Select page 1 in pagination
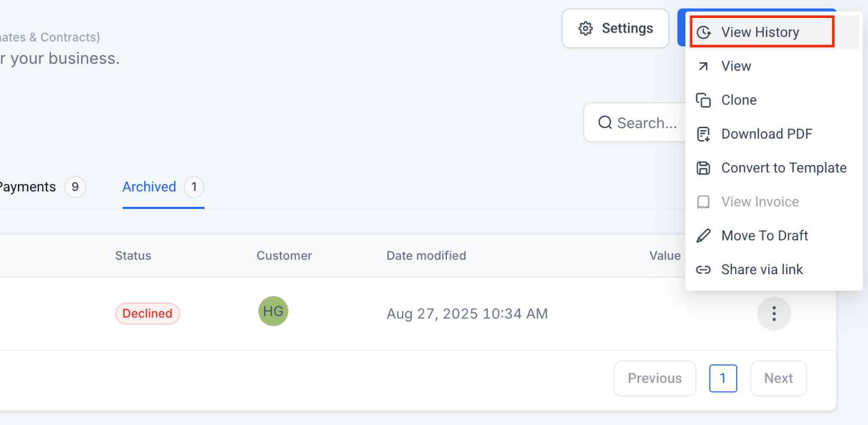Screen dimensions: 868x425 (x=723, y=379)
